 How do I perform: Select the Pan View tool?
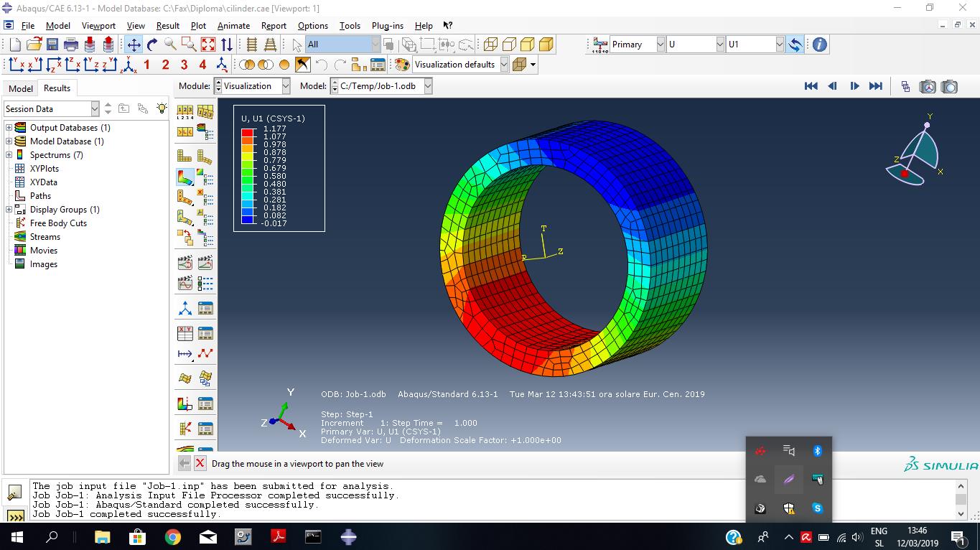point(134,44)
